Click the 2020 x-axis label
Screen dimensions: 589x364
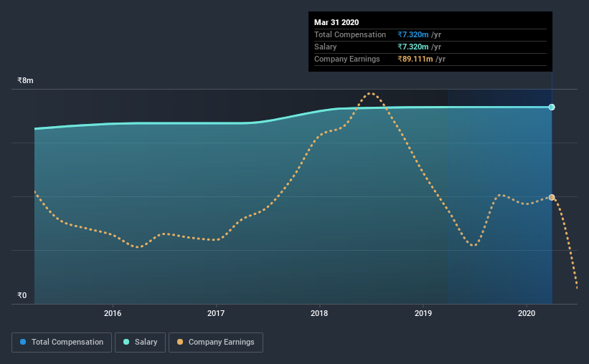point(527,313)
